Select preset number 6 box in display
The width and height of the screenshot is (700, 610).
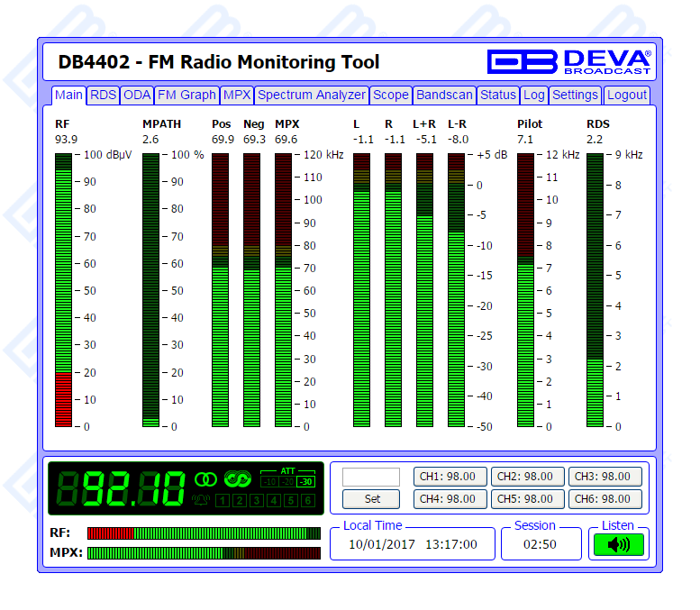point(309,501)
